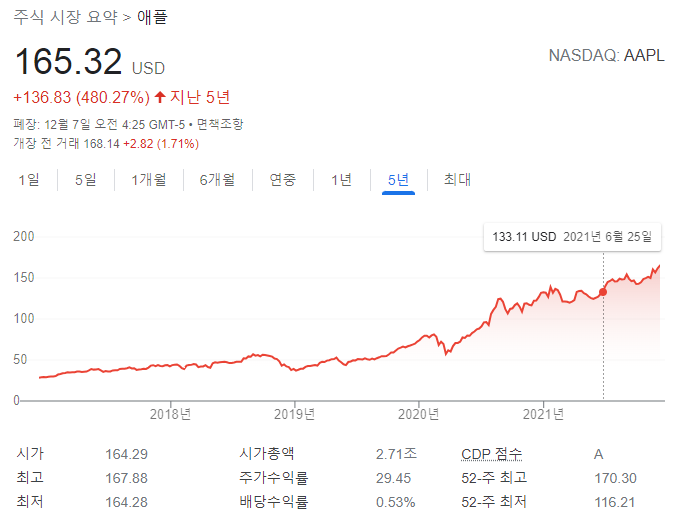The width and height of the screenshot is (693, 520).
Task: Click the 배당수익률 value 0.53%
Action: 396,502
